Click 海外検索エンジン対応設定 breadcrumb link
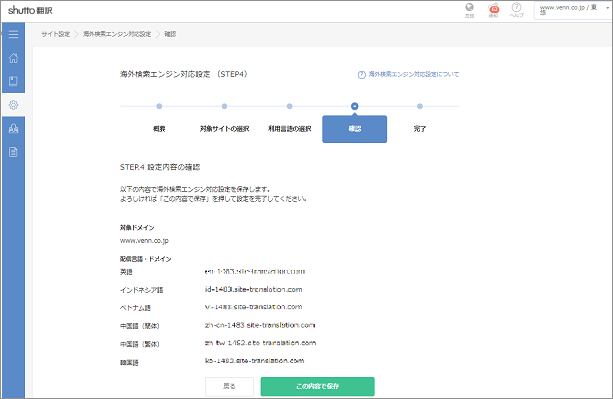Image resolution: width=613 pixels, height=399 pixels. click(x=117, y=34)
